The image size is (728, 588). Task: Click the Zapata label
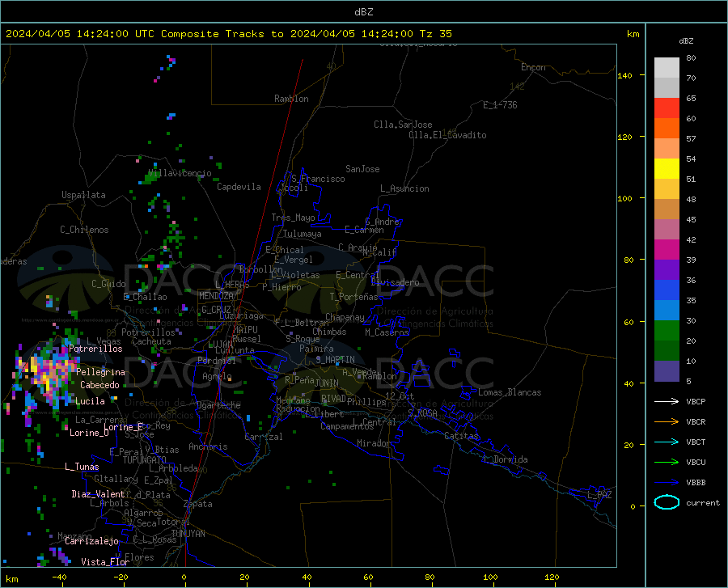point(198,504)
